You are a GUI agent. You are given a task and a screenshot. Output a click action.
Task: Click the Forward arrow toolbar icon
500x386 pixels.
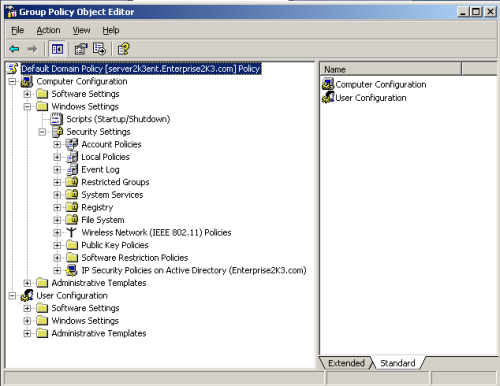pos(32,49)
